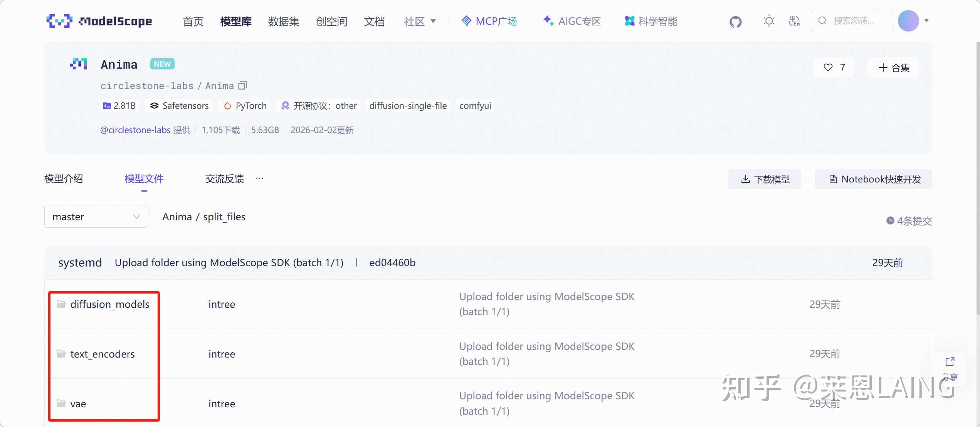
Task: Open the user avatar menu
Action: (908, 21)
